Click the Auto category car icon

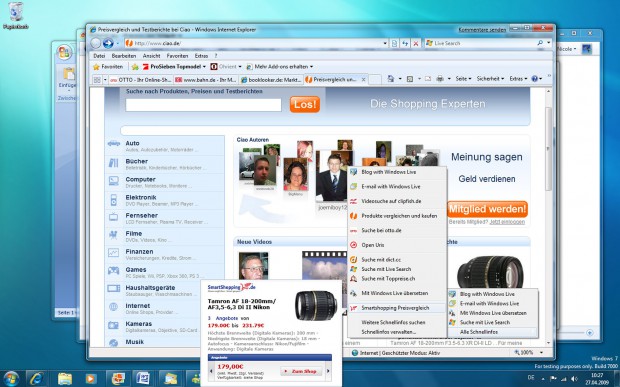[x=113, y=144]
